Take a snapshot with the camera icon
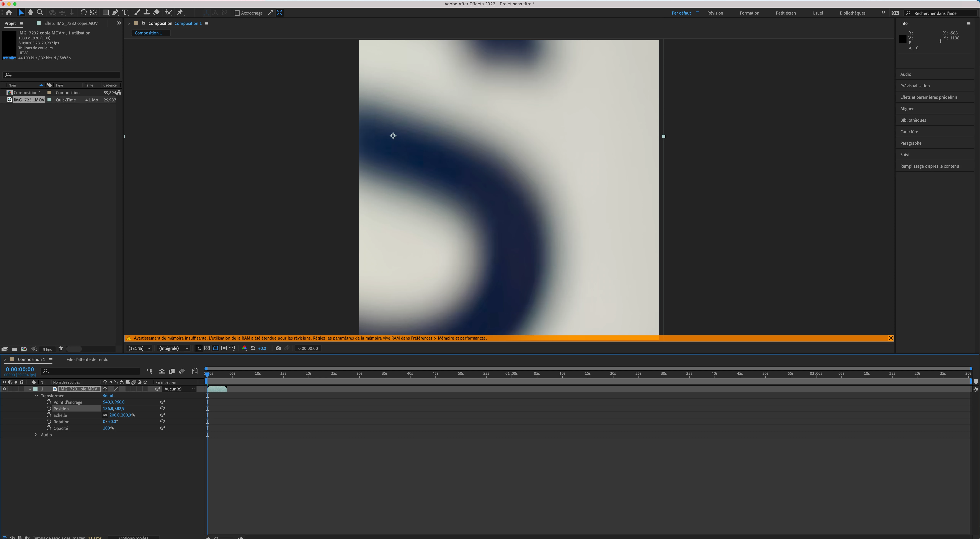Screen dimensions: 980x539 coord(278,348)
